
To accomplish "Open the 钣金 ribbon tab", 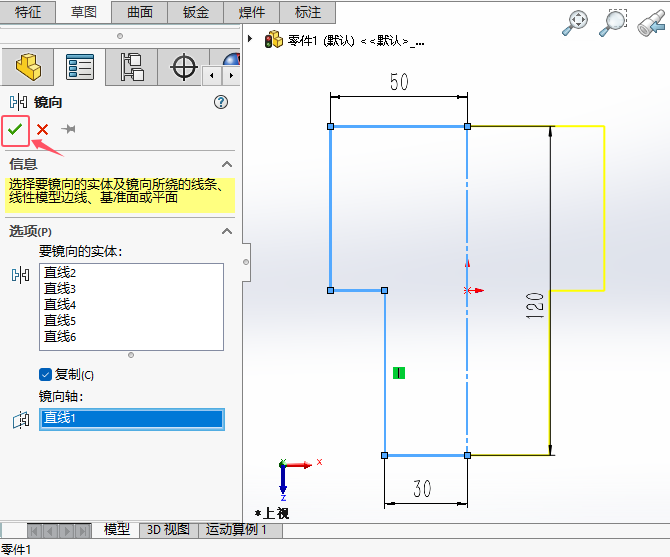I will pyautogui.click(x=196, y=12).
